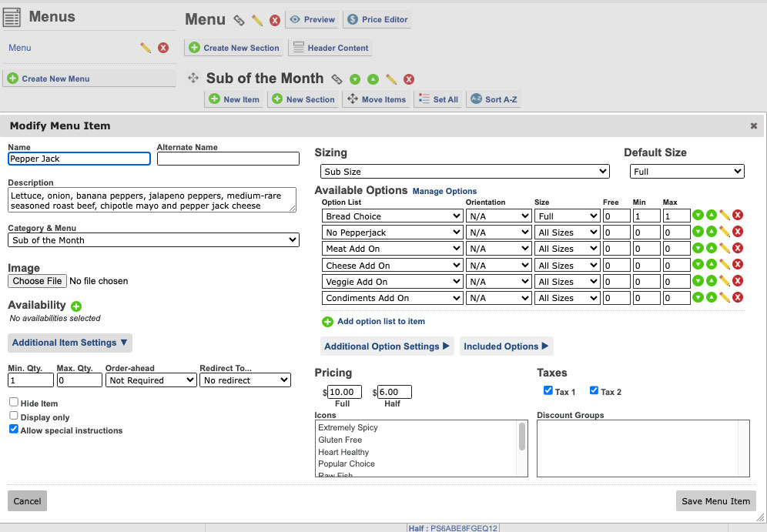Remove the Cheese Add On row
The image size is (767, 532).
[x=738, y=264]
